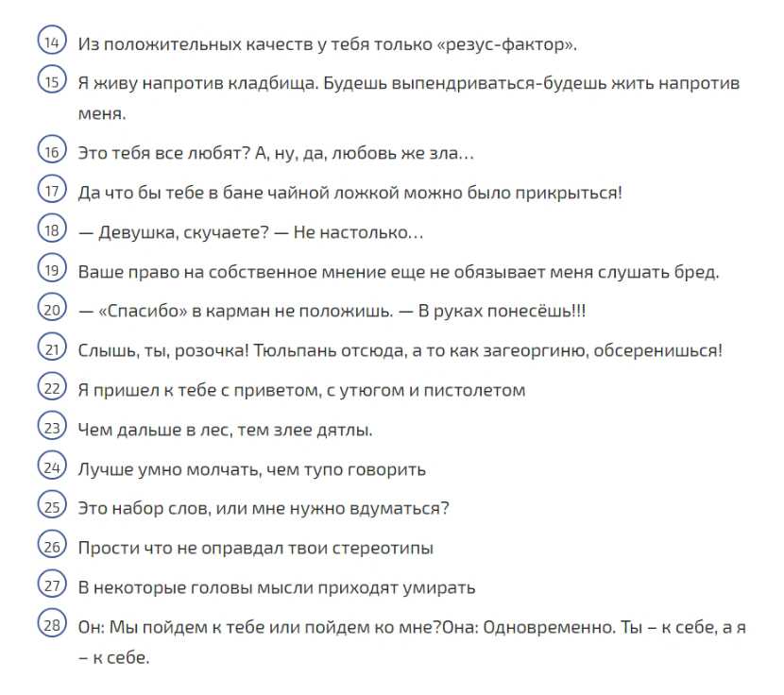
Task: Select 'Лучше умно молчать, чем тупо говорить'
Action: pyautogui.click(x=252, y=469)
